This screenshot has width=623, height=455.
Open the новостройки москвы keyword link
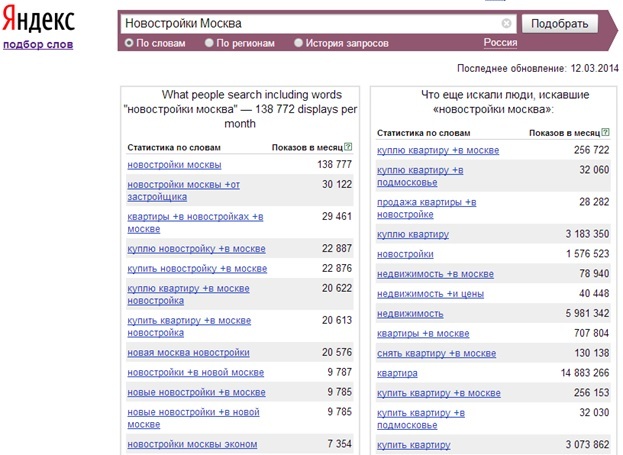174,165
